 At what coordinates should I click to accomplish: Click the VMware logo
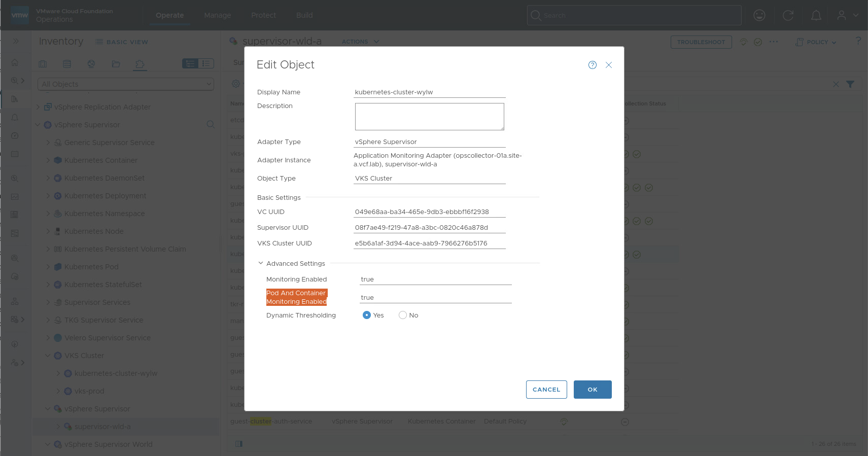tap(20, 15)
